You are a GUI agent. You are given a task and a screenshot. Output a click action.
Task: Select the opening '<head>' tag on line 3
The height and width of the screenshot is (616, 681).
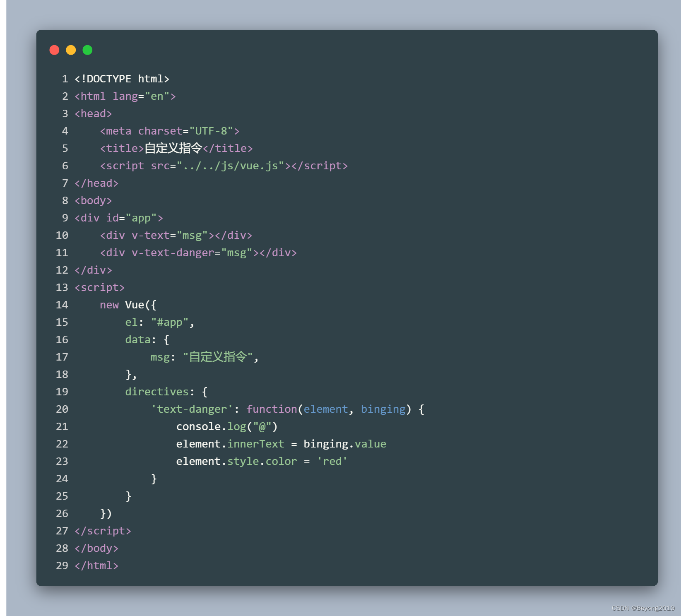[x=93, y=113]
